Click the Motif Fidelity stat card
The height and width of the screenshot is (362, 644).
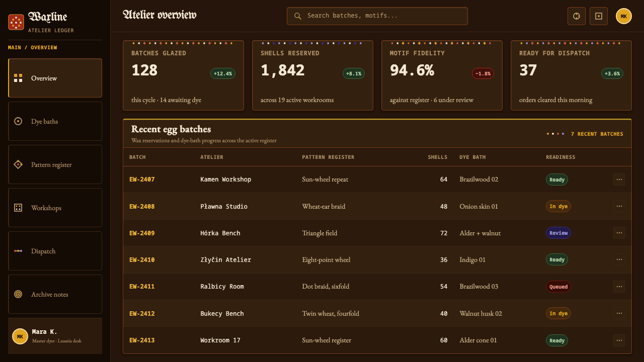(x=442, y=75)
